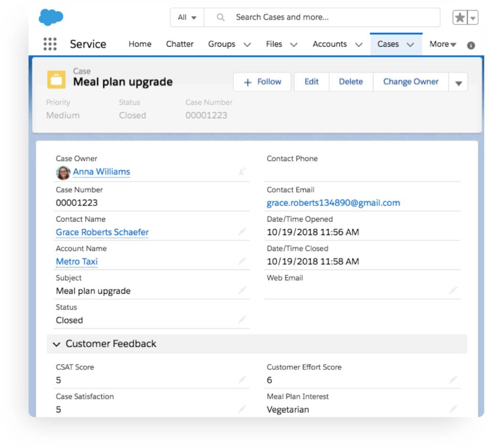489x448 pixels.
Task: Click the Vegetarian meal plan value
Action: click(x=288, y=409)
